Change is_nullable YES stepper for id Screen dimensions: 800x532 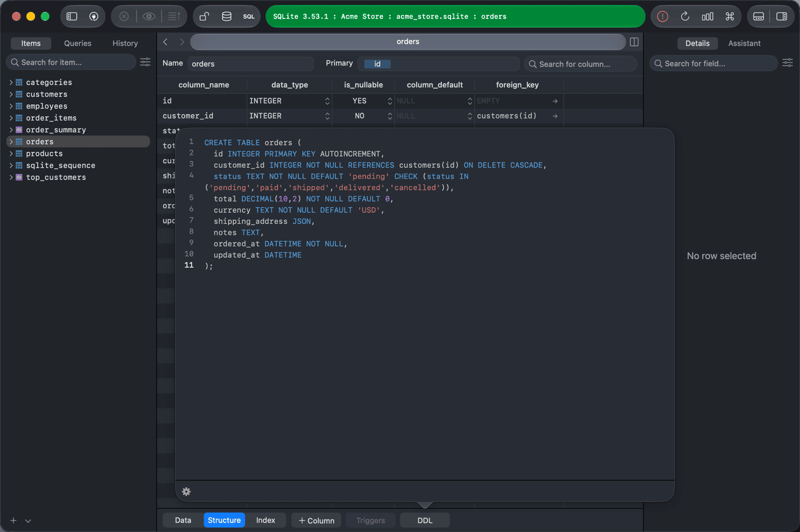coord(390,101)
